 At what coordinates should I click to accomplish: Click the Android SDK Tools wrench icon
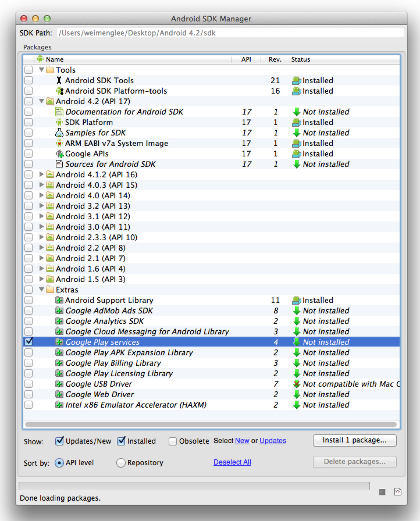(59, 80)
